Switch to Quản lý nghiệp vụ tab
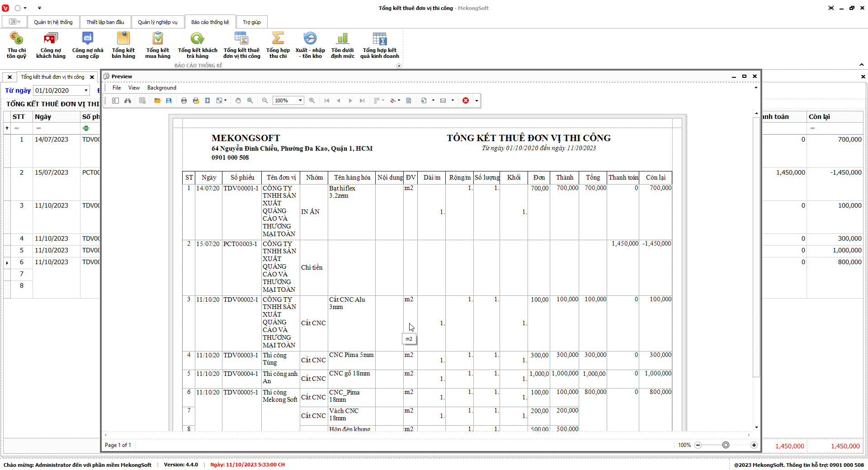Viewport: 868px width, 470px height. coord(157,22)
